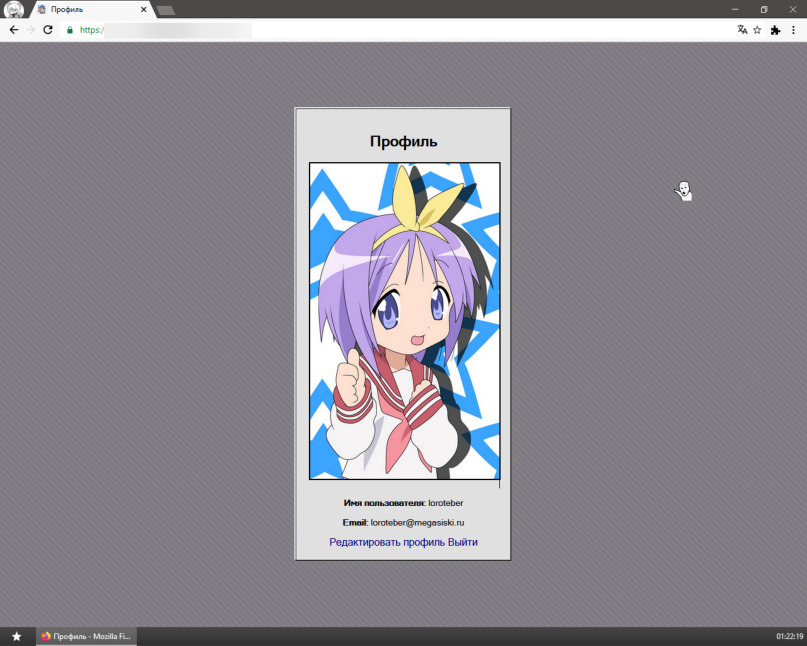807x646 pixels.
Task: Bookmark this page with the star icon
Action: (757, 30)
